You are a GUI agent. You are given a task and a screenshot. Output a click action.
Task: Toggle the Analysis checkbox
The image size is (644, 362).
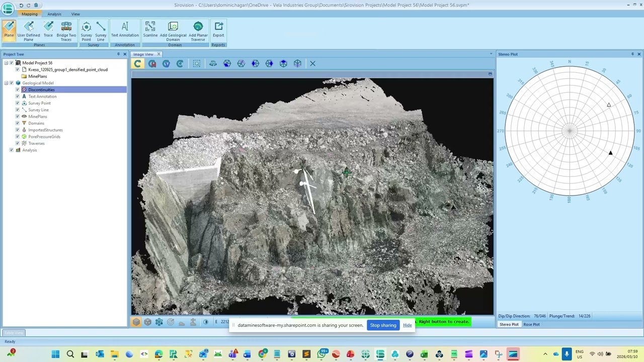(12, 150)
